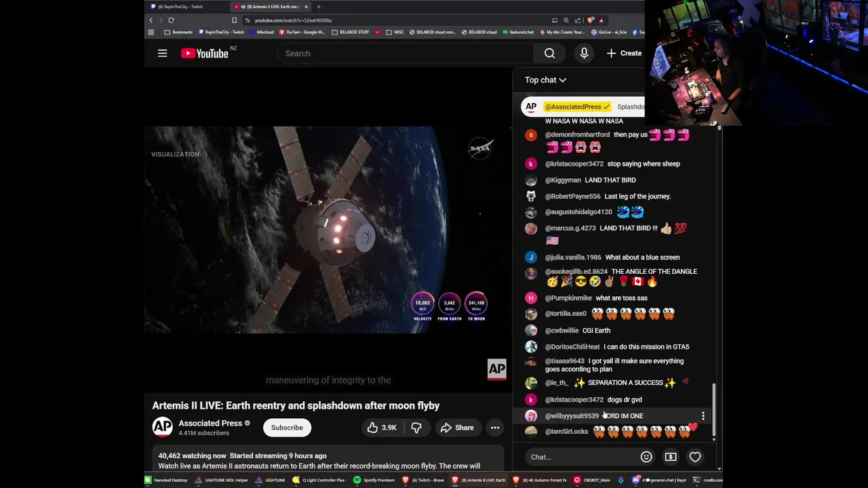Open the Create video menu
868x488 pixels.
624,54
